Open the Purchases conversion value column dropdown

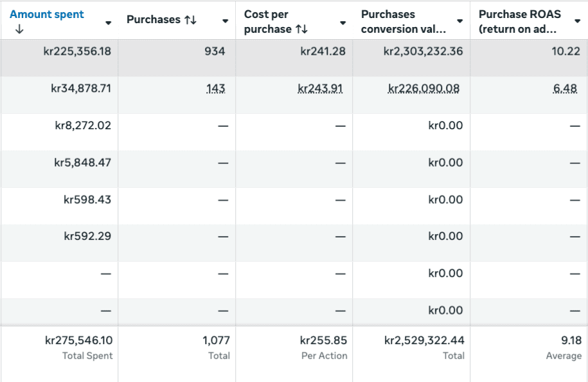(x=459, y=22)
